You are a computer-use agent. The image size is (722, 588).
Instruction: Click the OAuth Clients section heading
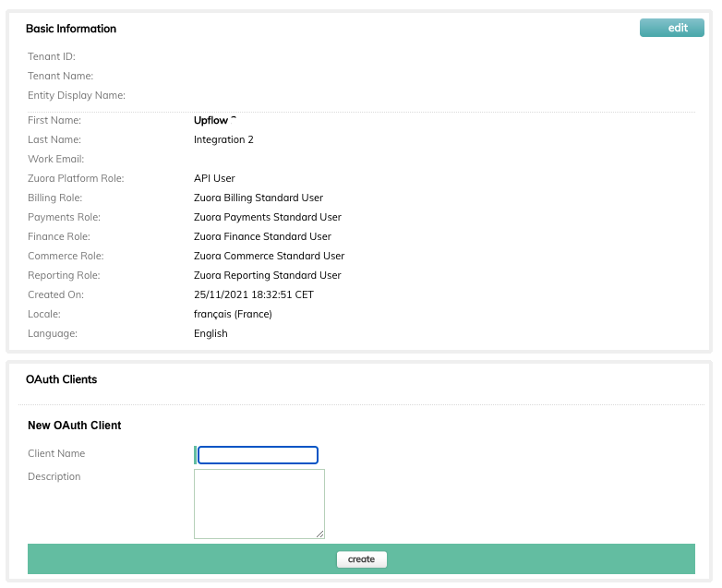(x=61, y=379)
